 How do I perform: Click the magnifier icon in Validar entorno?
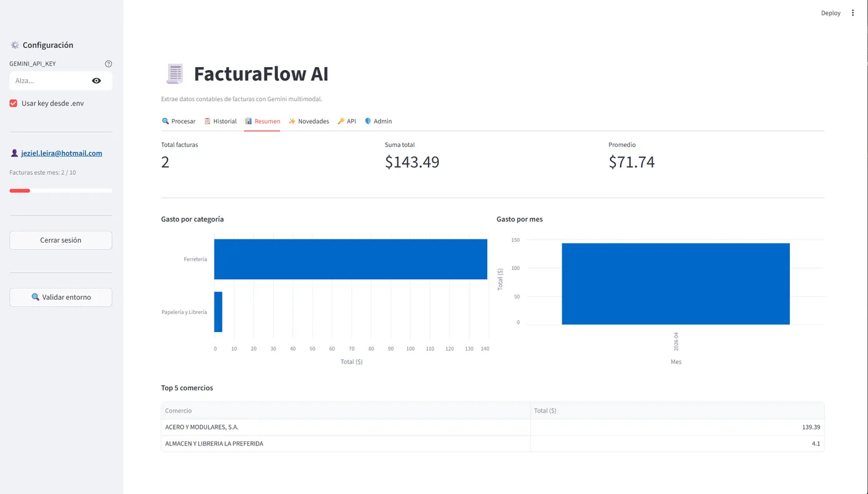pos(35,297)
